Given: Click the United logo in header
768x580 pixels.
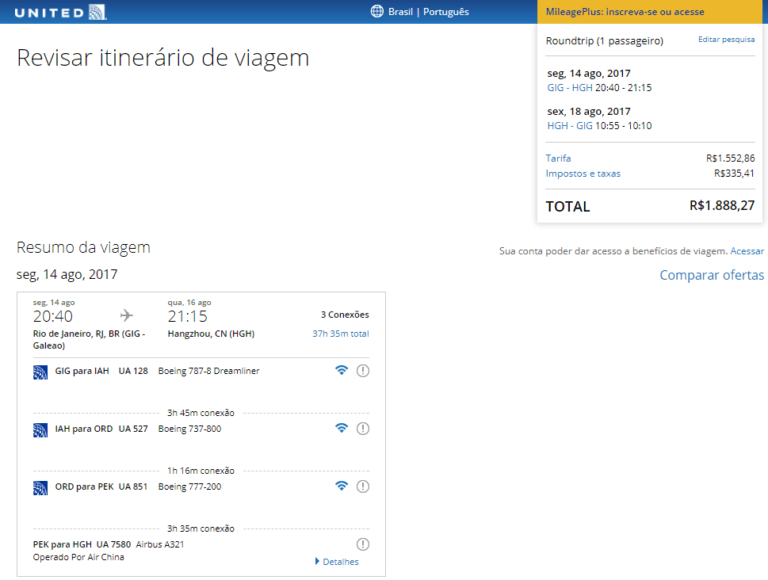Looking at the screenshot, I should (60, 12).
